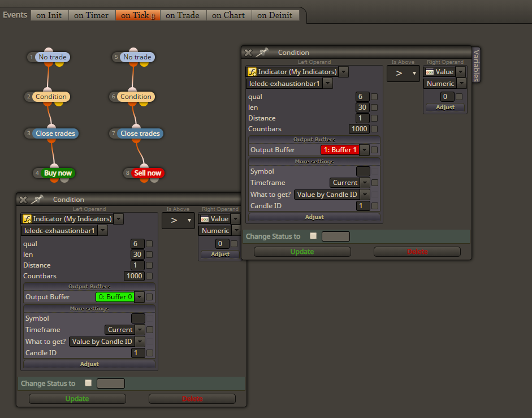This screenshot has height=418, width=532.
Task: Click the red Delete button in upper panel
Action: (417, 252)
